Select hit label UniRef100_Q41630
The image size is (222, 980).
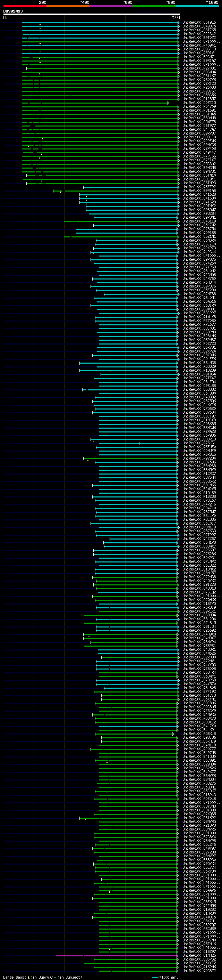(199, 198)
